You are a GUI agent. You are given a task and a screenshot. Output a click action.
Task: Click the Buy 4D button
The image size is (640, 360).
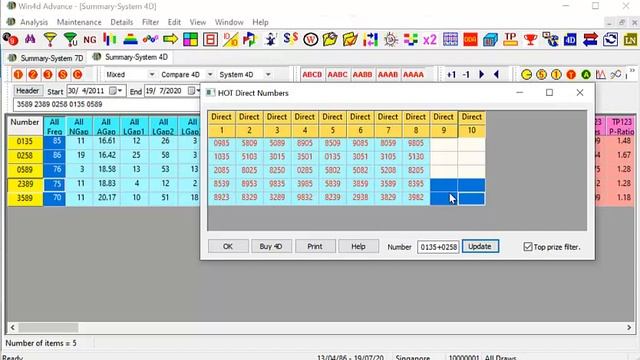271,246
